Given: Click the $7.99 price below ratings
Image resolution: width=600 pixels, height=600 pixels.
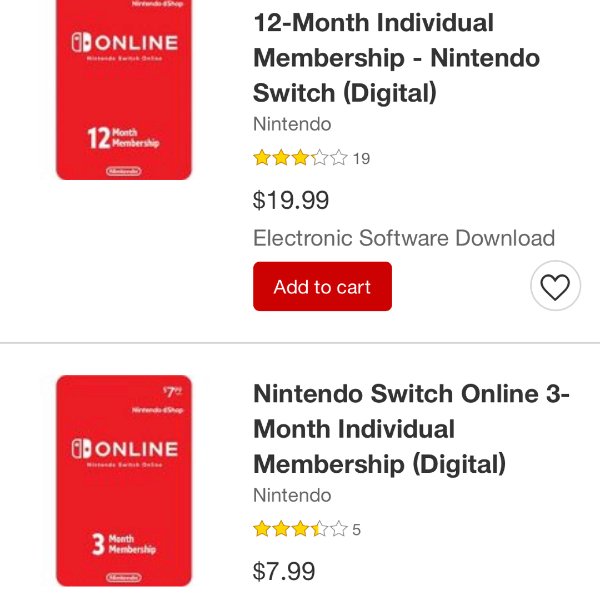Looking at the screenshot, I should (284, 571).
